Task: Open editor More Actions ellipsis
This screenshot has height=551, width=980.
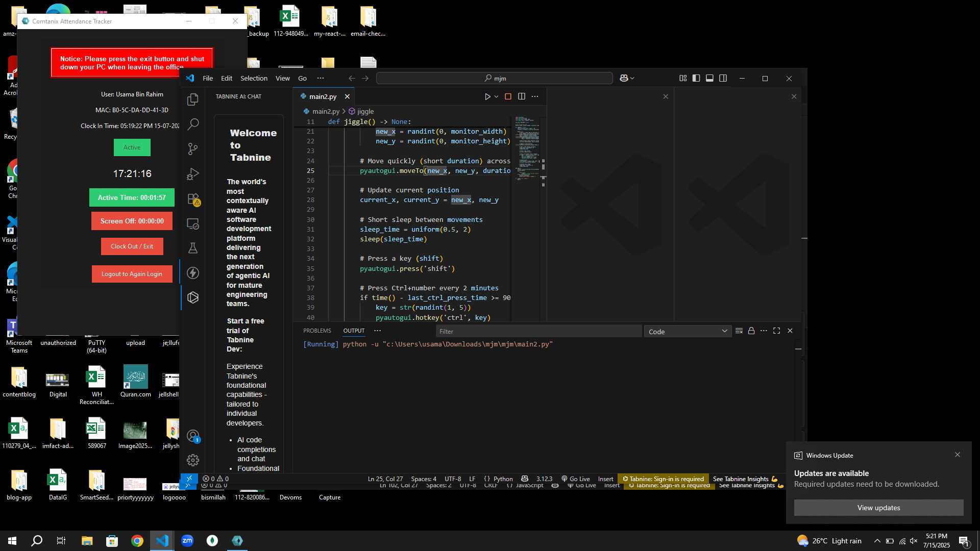Action: 535,96
